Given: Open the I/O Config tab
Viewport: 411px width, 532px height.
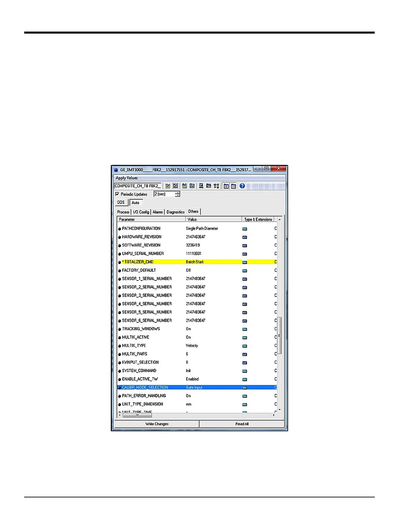Looking at the screenshot, I should click(141, 212).
